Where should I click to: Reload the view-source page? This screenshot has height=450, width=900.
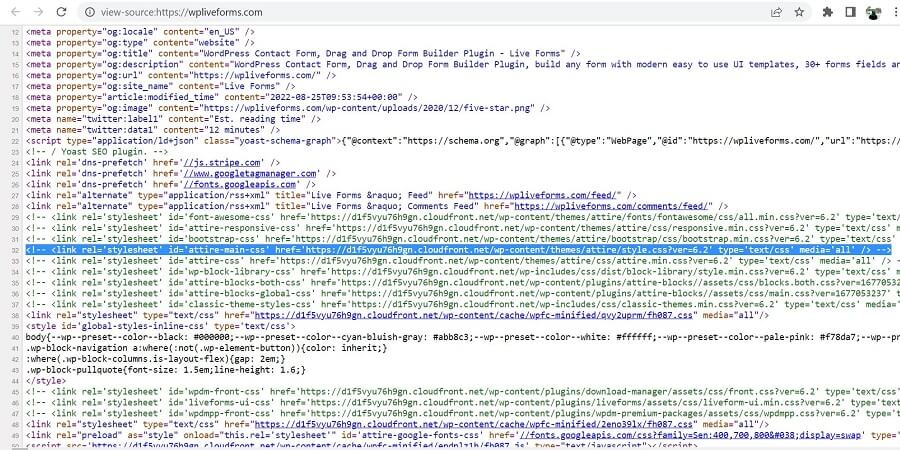(x=61, y=12)
